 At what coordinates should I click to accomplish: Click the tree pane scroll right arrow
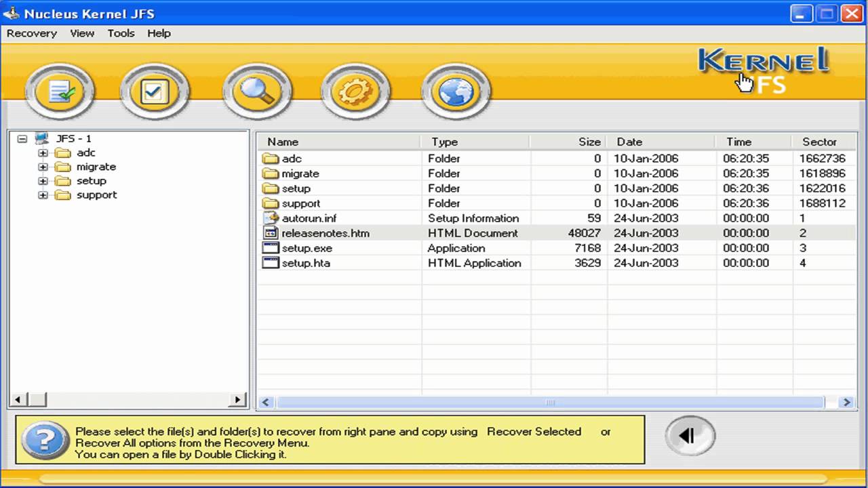click(x=237, y=400)
